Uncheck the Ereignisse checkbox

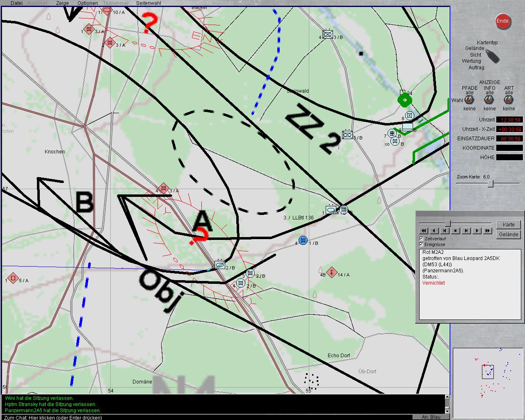421,244
